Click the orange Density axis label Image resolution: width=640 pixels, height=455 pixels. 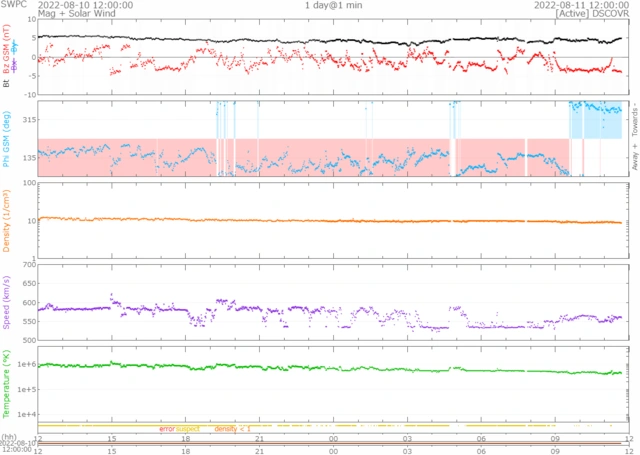[x=7, y=221]
